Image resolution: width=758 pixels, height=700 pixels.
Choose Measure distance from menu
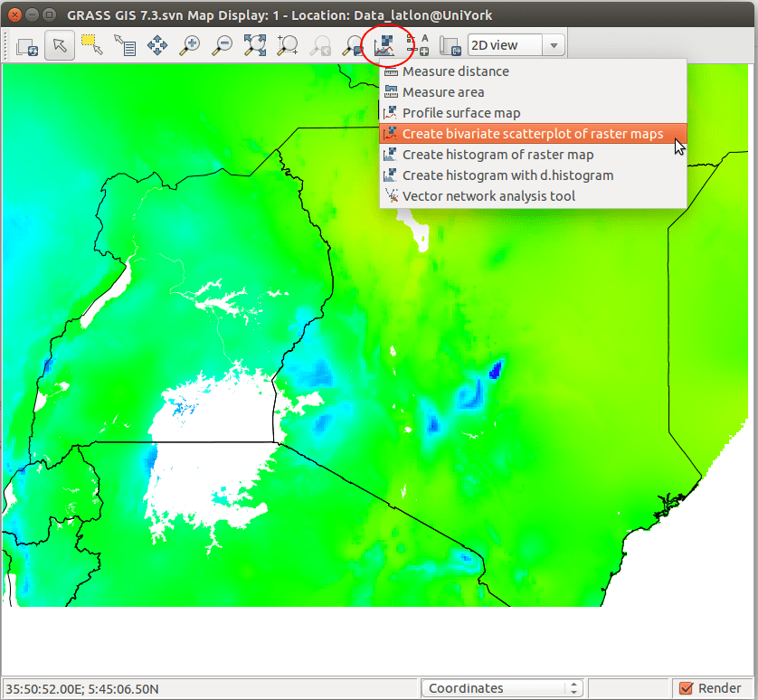[x=533, y=71]
